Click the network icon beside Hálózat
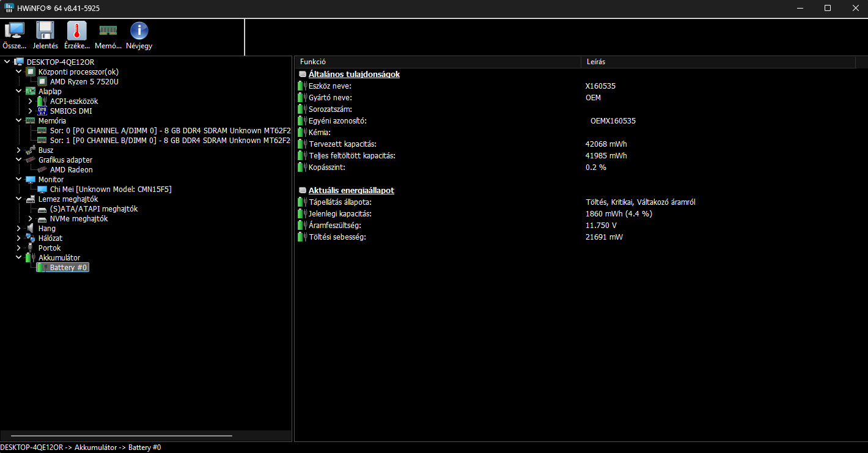This screenshot has height=453, width=868. (31, 238)
